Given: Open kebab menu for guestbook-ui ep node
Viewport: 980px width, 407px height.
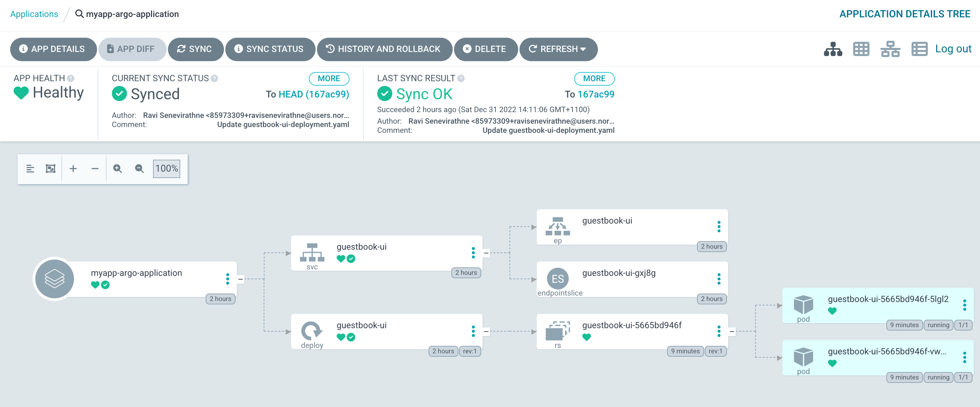Looking at the screenshot, I should click(x=719, y=227).
